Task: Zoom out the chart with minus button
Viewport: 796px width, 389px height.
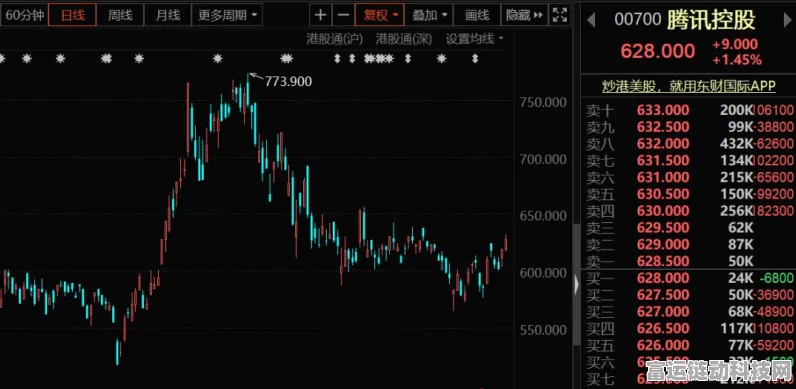Action: pyautogui.click(x=344, y=15)
